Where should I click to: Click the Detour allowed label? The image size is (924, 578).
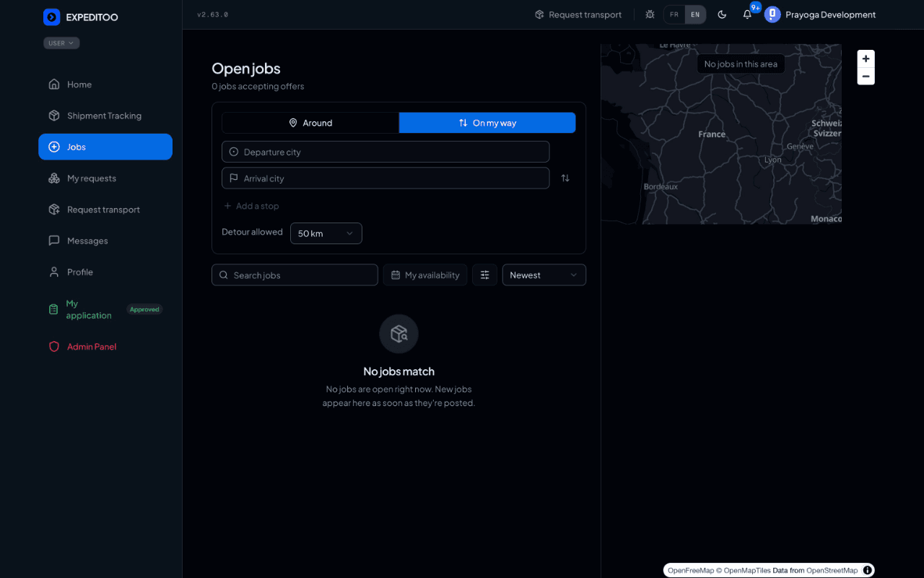tap(252, 232)
